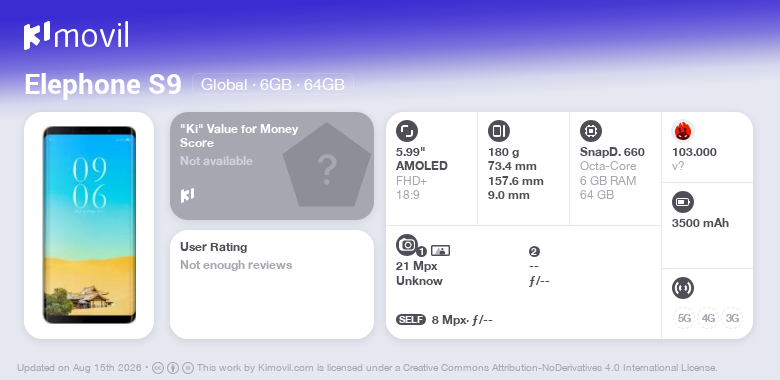Viewport: 780px width, 380px height.
Task: Click the SELF selfie camera badge
Action: click(x=411, y=320)
